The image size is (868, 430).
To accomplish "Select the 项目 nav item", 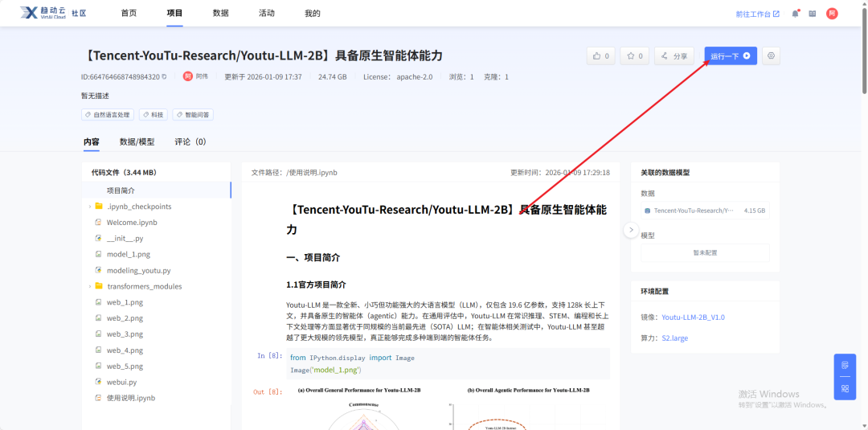I will pos(174,14).
